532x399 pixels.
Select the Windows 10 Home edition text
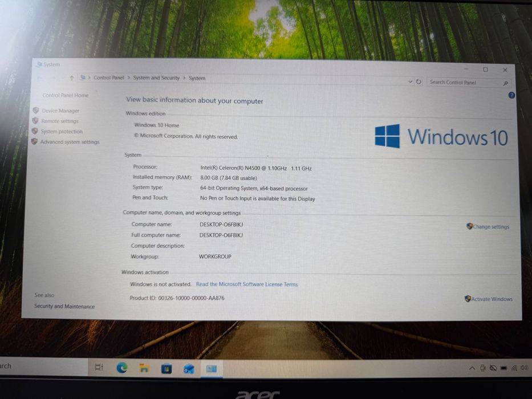156,125
